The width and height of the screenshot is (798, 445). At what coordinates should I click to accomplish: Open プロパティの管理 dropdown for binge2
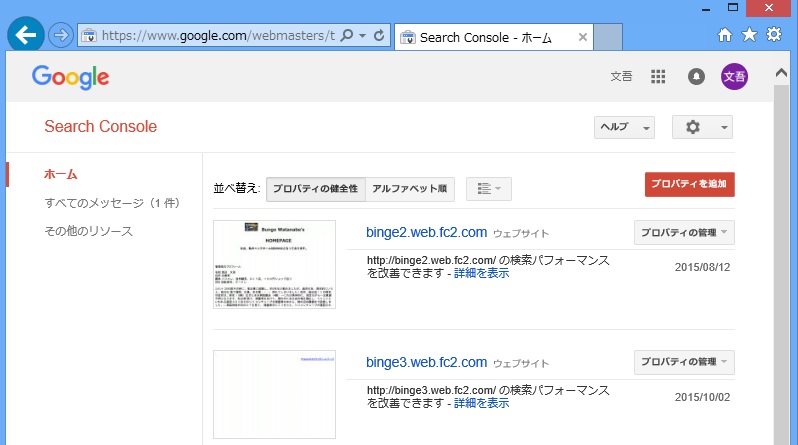click(684, 233)
